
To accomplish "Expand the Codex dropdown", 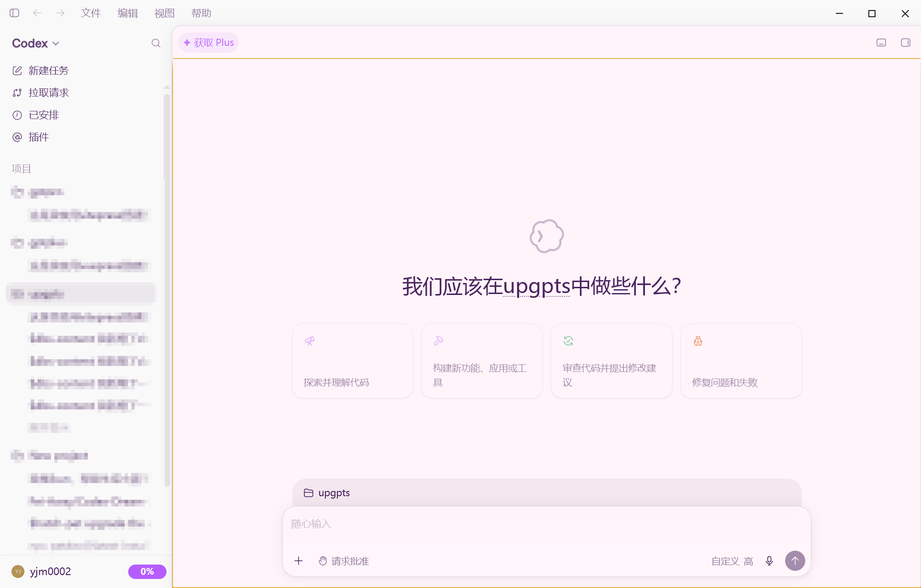I will pyautogui.click(x=36, y=44).
